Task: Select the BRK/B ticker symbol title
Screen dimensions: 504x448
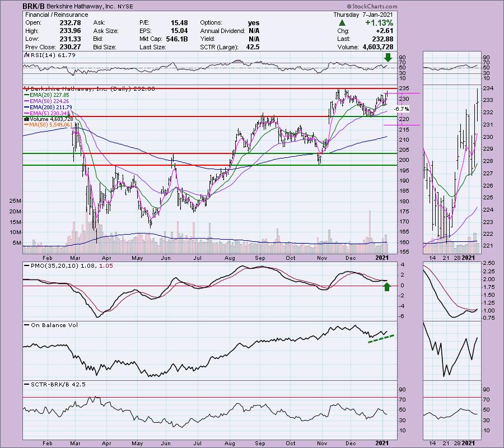Action: (x=34, y=6)
